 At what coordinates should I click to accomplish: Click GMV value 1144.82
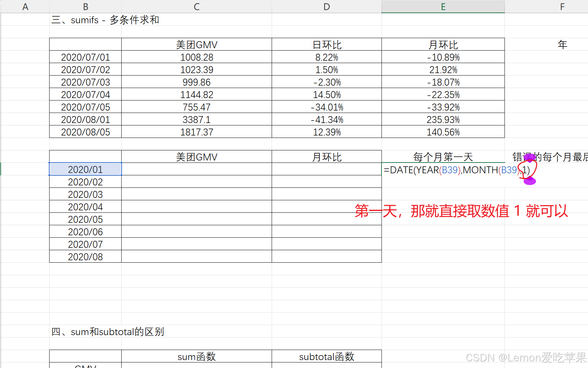coord(196,94)
